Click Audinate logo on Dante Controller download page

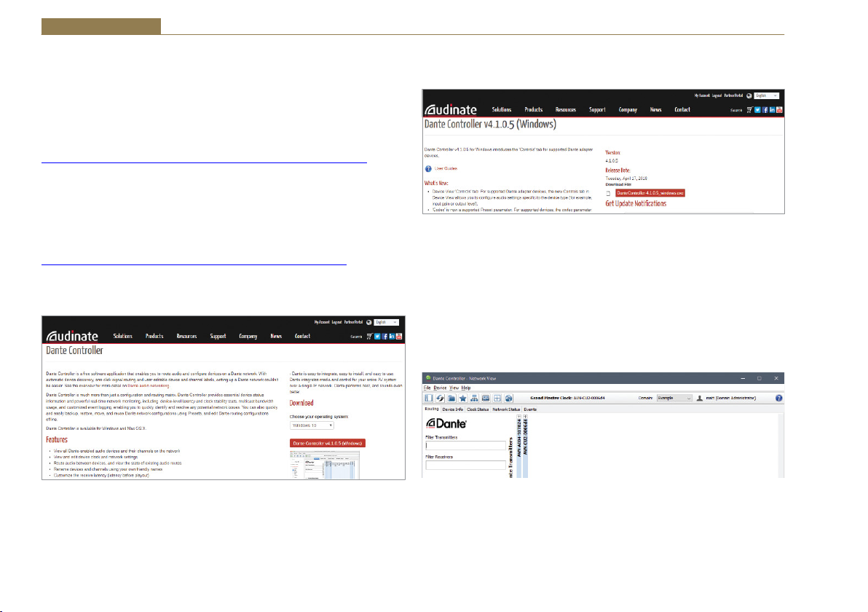click(72, 336)
